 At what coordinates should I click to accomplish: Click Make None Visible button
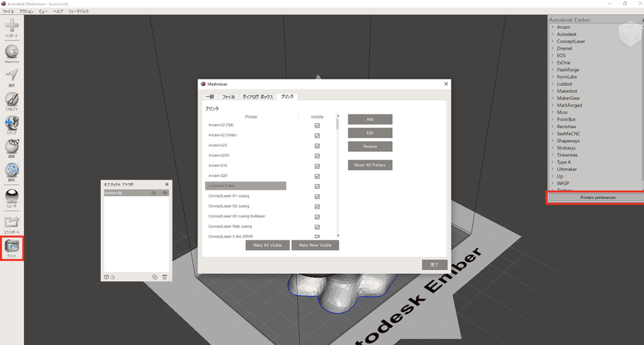pyautogui.click(x=315, y=246)
